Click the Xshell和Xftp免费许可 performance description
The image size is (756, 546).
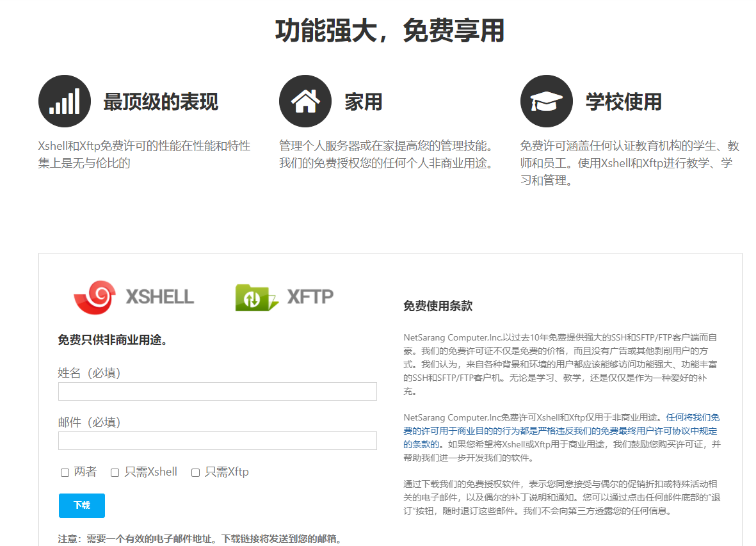144,154
